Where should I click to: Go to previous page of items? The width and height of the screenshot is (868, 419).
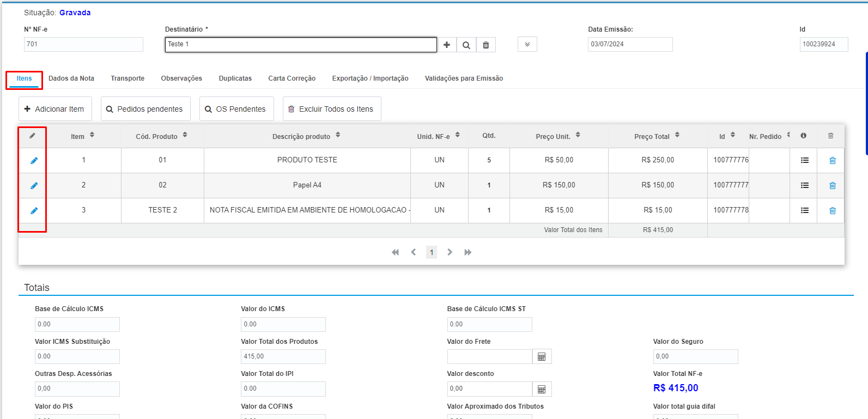[414, 252]
